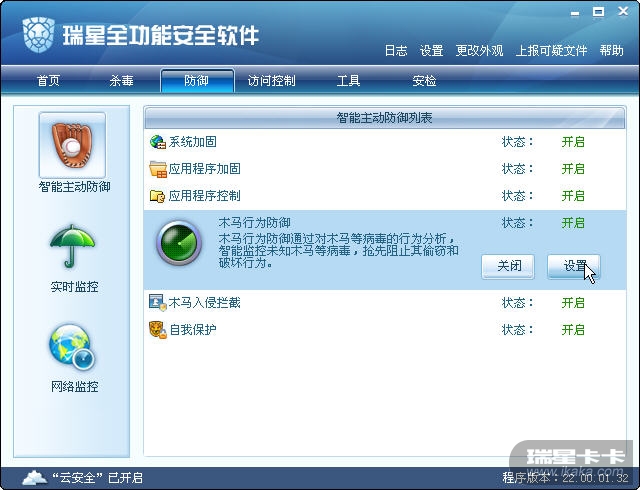Select the 应用程序加固 row label

(x=204, y=169)
